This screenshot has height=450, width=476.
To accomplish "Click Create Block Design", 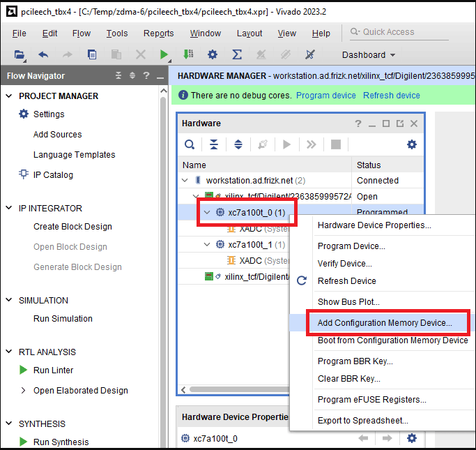I will (72, 226).
